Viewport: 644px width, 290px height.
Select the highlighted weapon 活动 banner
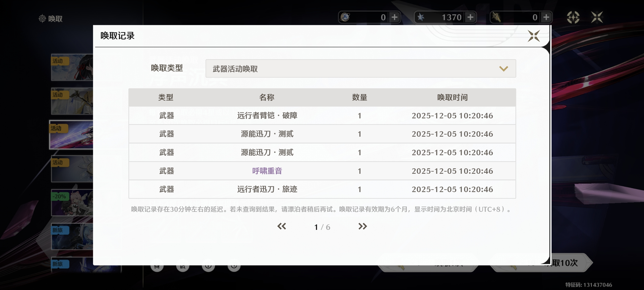pyautogui.click(x=71, y=135)
